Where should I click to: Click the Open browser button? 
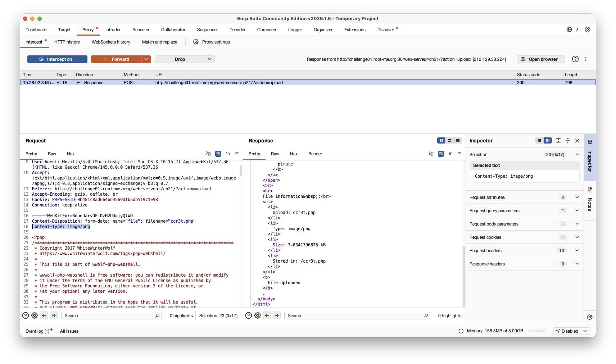541,59
